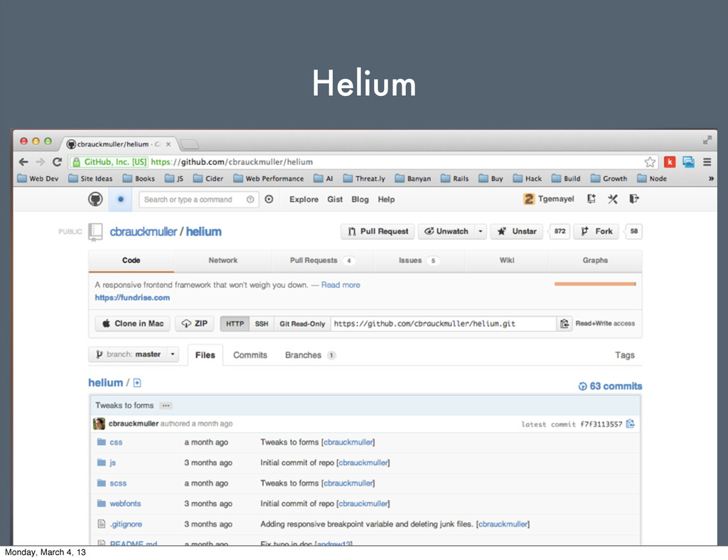
Task: Switch to the Commits sub-tab
Action: pos(250,355)
